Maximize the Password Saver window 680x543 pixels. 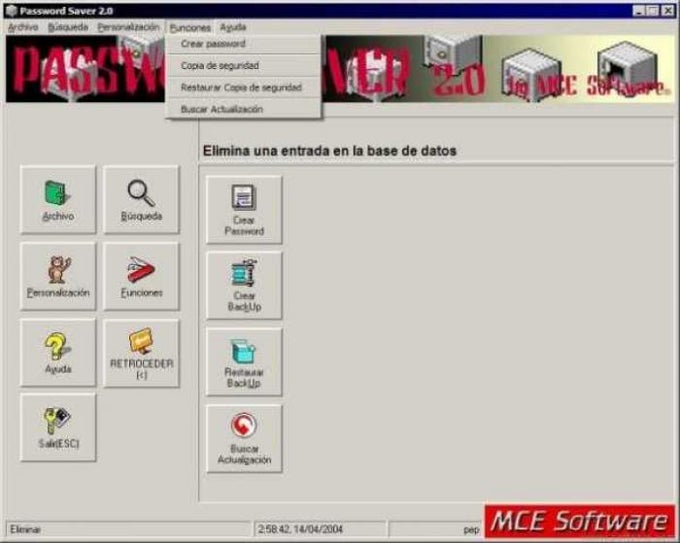tap(652, 10)
